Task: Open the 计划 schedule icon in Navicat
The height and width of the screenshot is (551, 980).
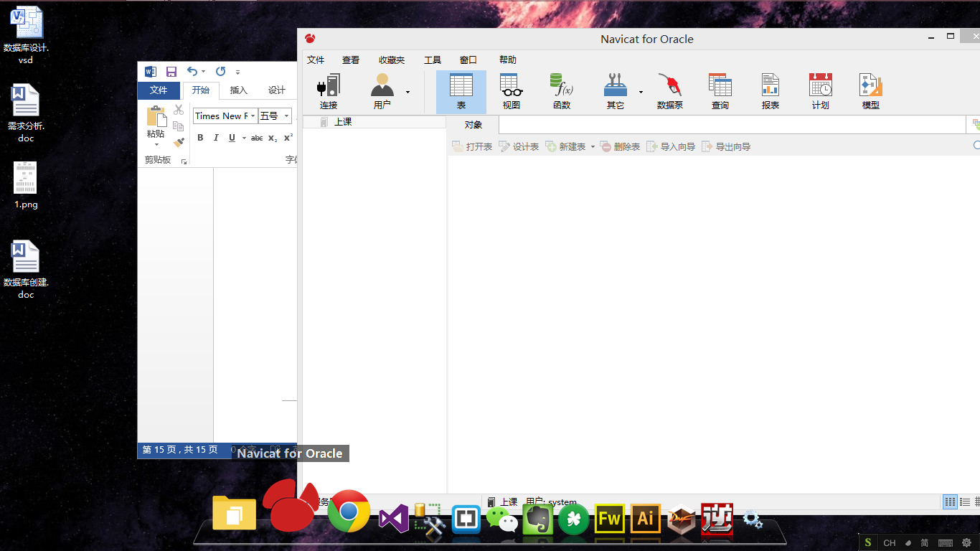Action: [821, 91]
